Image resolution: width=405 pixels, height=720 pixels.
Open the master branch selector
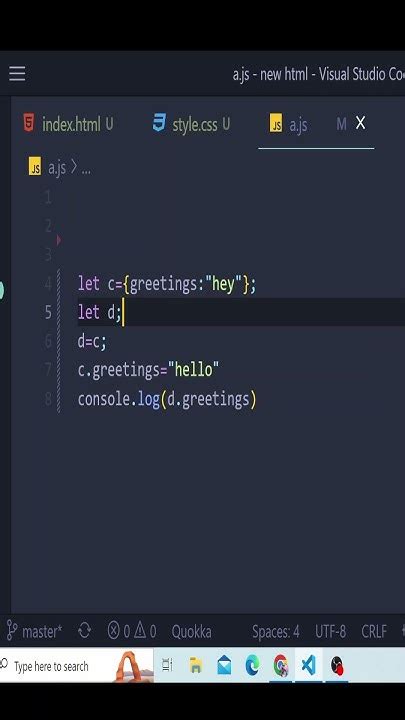[35, 631]
